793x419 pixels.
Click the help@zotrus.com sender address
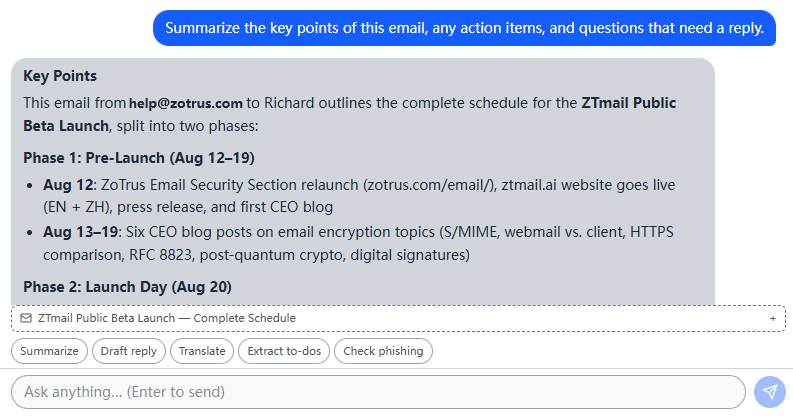(186, 103)
